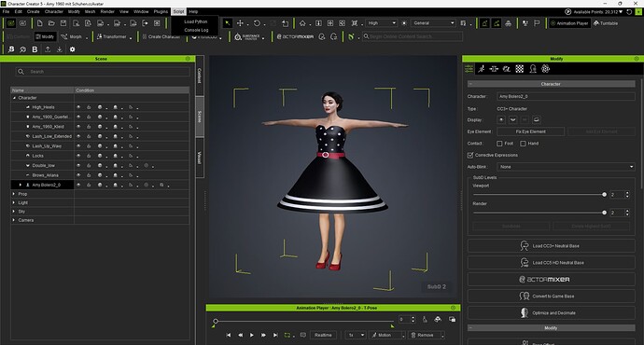Toggle lock icon of Lash_Up_Wave row
Viewport: 644px width, 345px height.
pos(89,146)
